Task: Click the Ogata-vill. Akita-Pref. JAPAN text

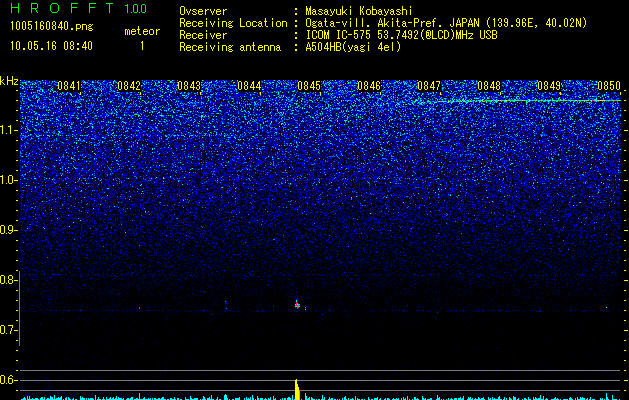Action: (x=392, y=23)
